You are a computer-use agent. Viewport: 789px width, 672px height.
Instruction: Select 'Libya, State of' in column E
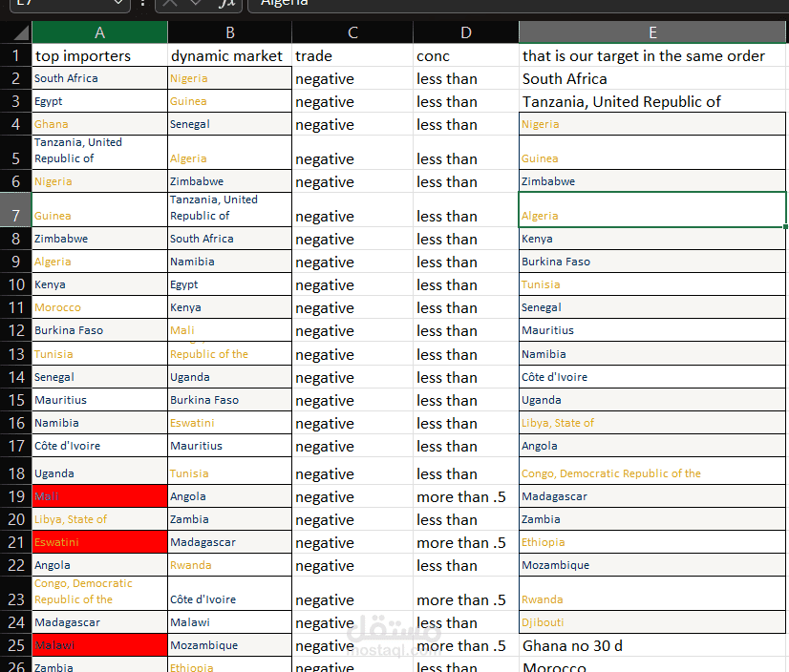point(652,423)
